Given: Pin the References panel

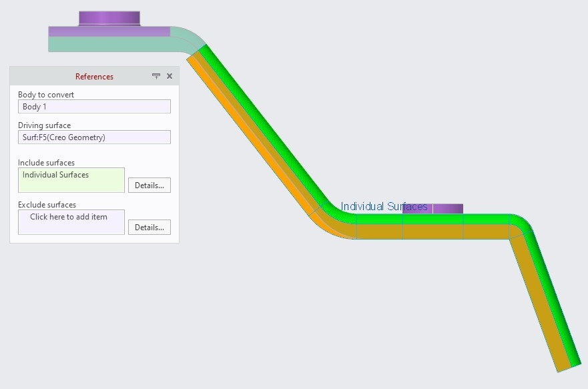Looking at the screenshot, I should click(156, 76).
